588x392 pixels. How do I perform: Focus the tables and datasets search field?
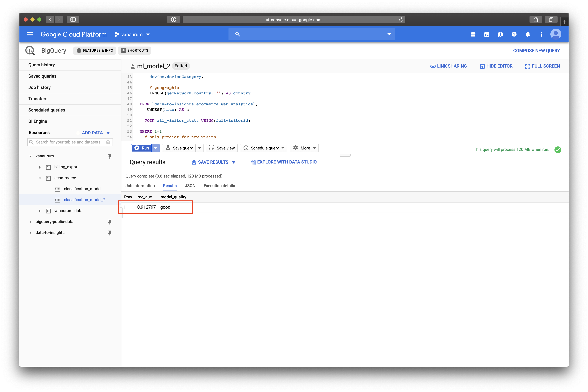(x=70, y=142)
